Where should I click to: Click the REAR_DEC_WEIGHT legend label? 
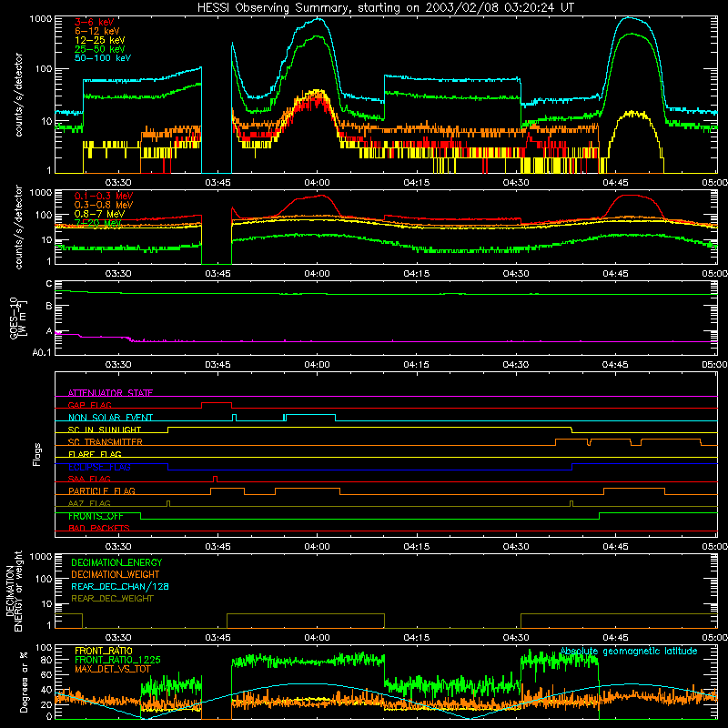pos(112,599)
